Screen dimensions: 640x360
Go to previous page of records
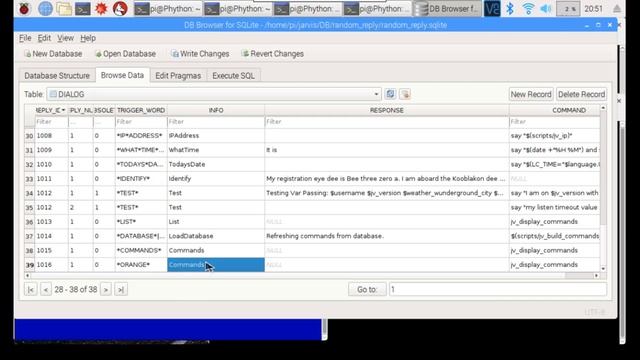(x=46, y=289)
